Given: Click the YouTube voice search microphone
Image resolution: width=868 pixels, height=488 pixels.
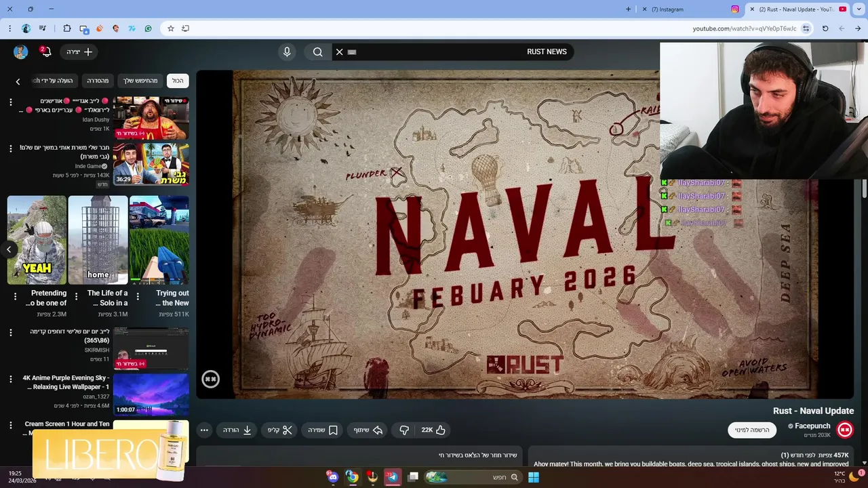Looking at the screenshot, I should (x=287, y=52).
